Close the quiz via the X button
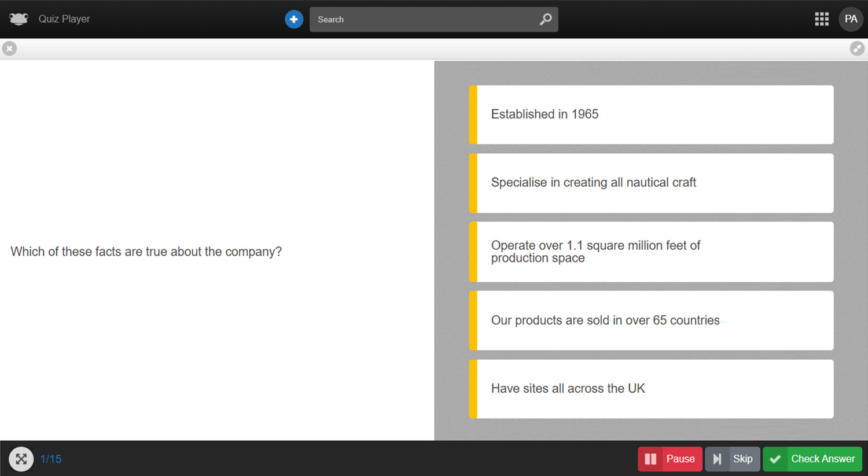 click(x=9, y=49)
